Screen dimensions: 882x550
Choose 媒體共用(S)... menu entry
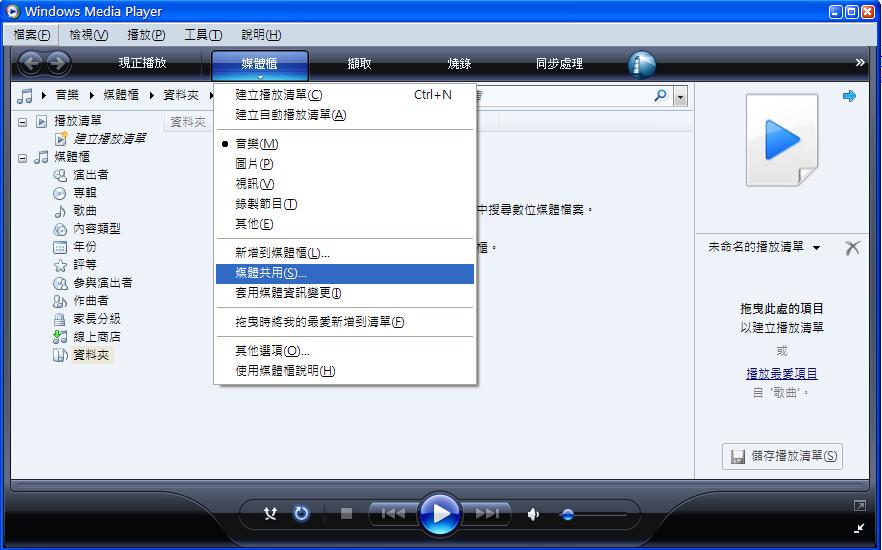(345, 273)
